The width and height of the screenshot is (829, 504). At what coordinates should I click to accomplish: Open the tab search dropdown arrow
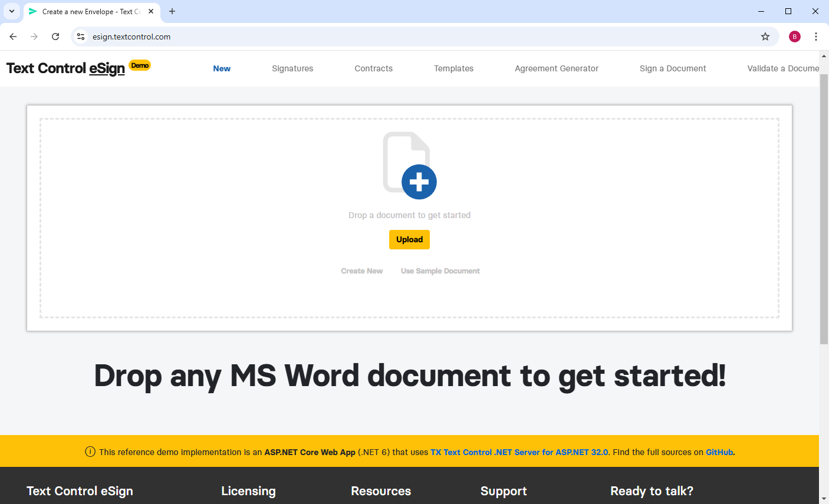coord(11,11)
